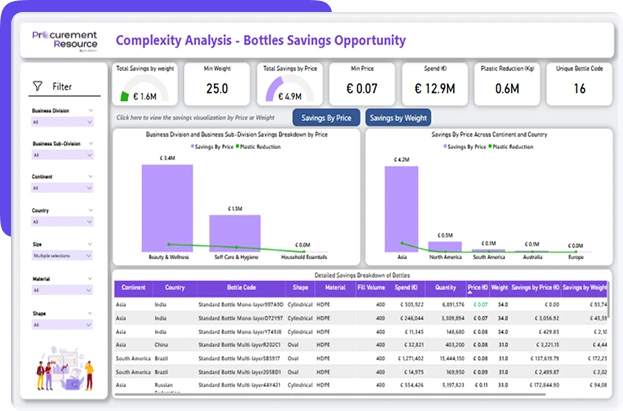Click the funnel Filter icon

click(x=36, y=86)
